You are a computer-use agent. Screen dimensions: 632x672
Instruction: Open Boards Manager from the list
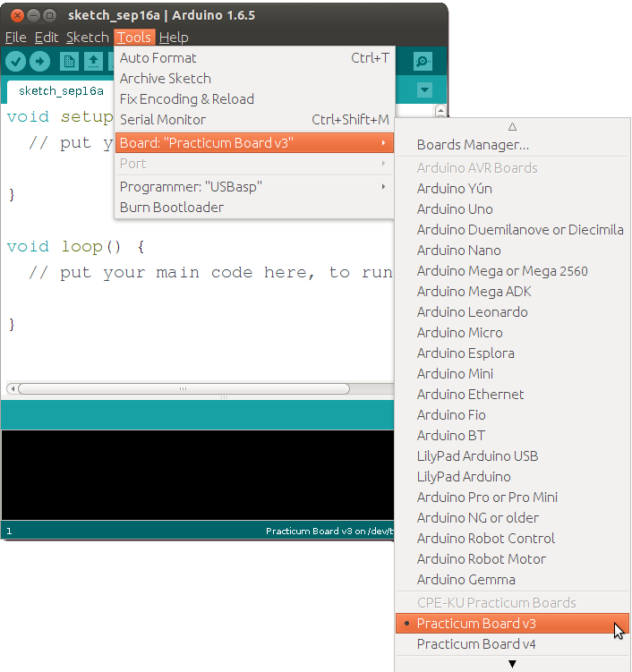(473, 144)
